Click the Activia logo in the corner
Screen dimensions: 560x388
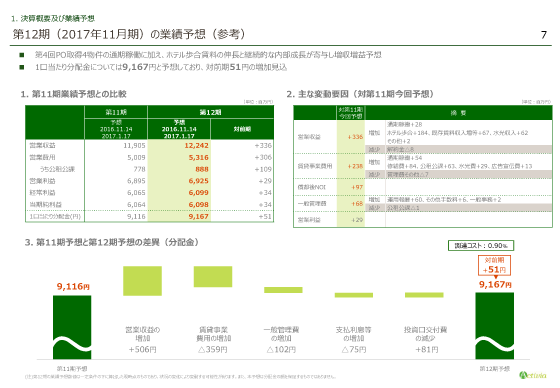[533, 375]
